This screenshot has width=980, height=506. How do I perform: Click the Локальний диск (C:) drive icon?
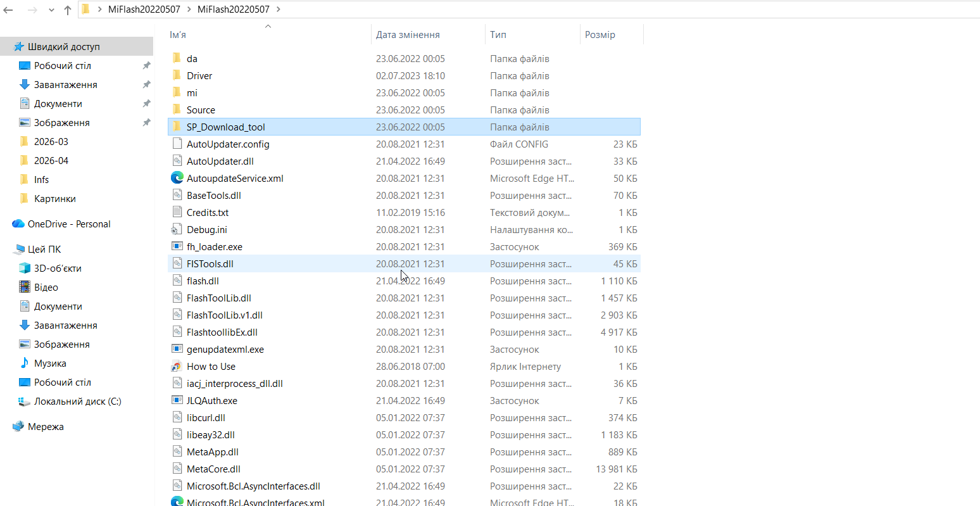(x=25, y=402)
